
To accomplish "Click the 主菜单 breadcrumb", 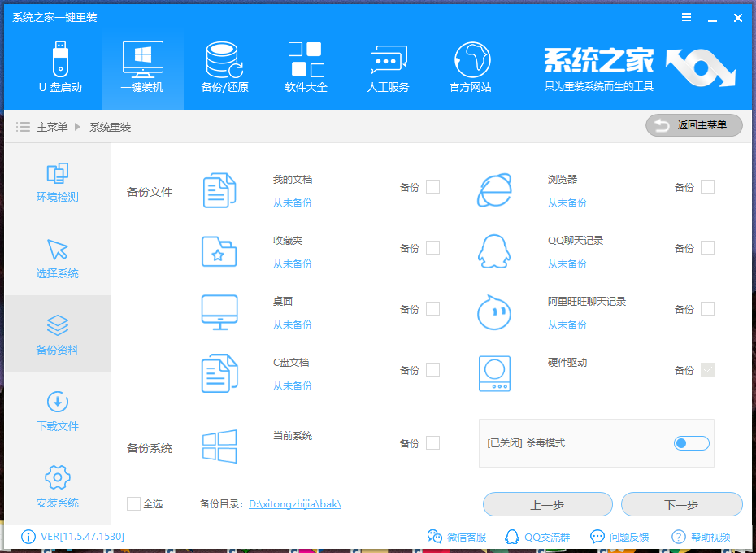I will click(x=52, y=127).
